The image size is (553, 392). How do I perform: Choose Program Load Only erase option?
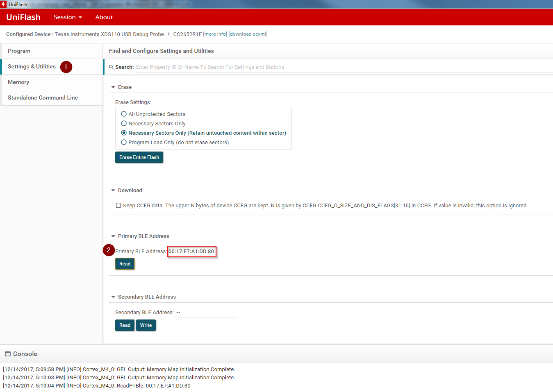[124, 143]
